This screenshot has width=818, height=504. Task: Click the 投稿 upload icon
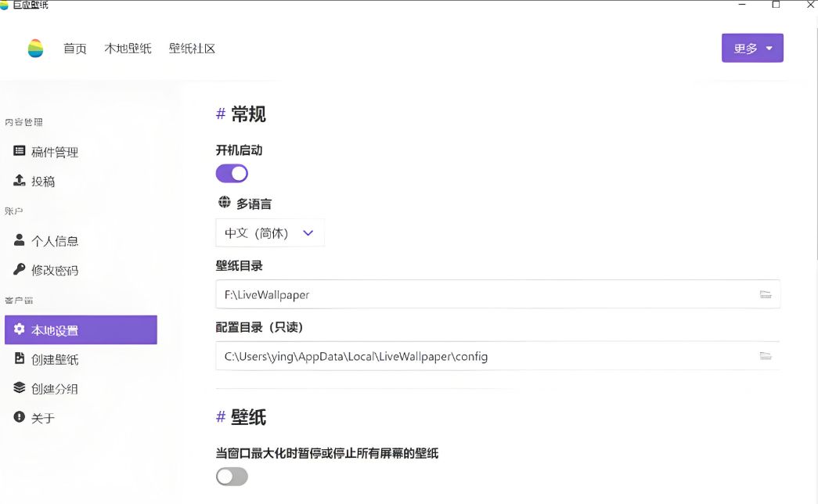20,181
